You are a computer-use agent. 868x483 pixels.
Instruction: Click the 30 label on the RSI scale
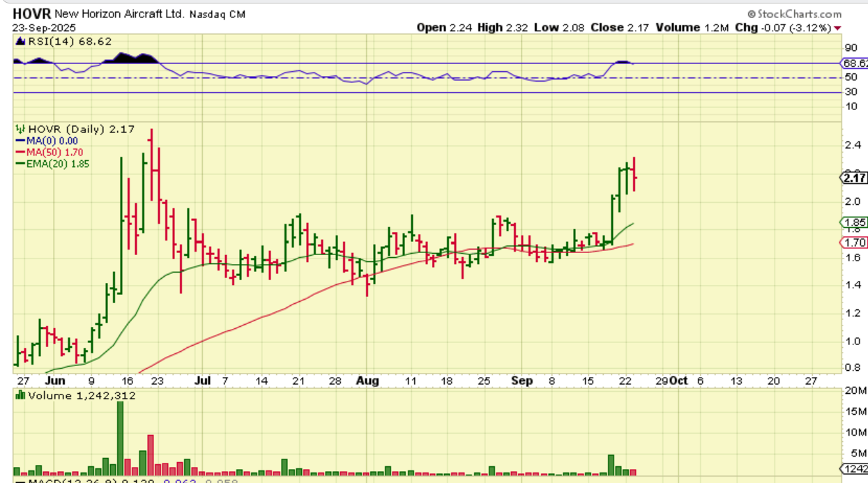tap(851, 92)
